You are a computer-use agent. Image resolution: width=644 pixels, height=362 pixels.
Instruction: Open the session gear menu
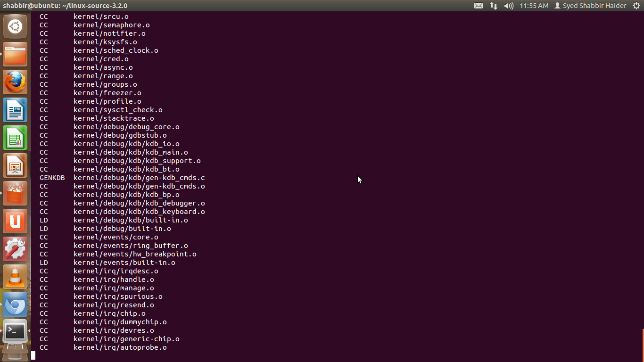[x=637, y=6]
